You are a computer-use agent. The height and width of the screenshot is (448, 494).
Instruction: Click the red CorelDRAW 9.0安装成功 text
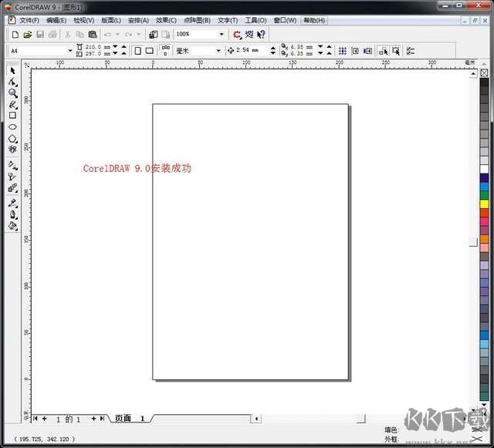click(x=137, y=168)
